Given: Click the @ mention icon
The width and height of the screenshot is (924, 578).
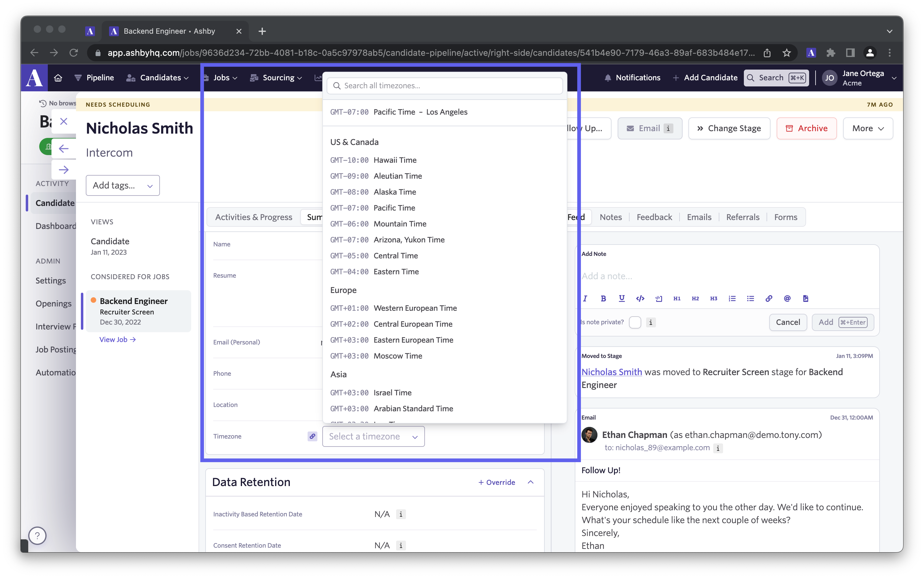Looking at the screenshot, I should [x=787, y=299].
